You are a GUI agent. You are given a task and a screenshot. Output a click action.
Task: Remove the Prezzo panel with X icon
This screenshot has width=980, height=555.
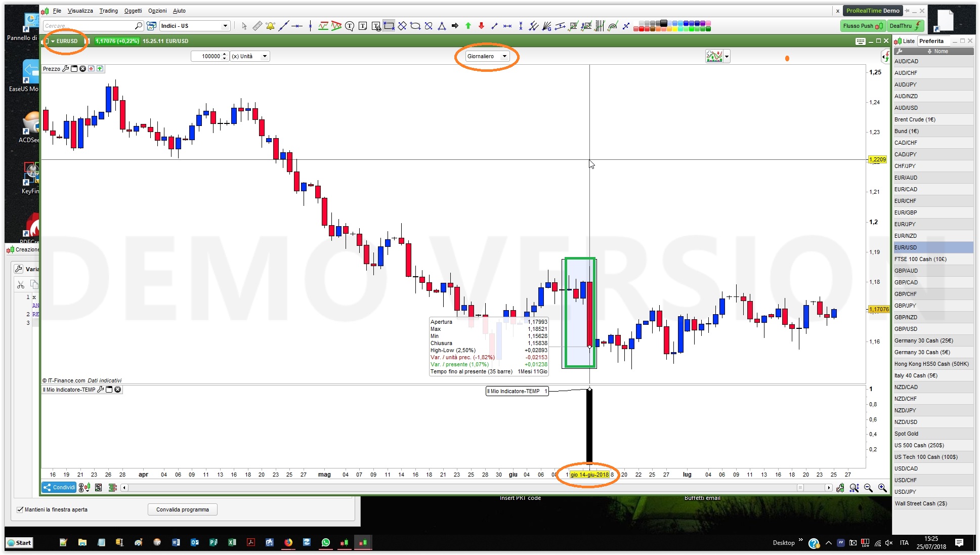[x=82, y=69]
